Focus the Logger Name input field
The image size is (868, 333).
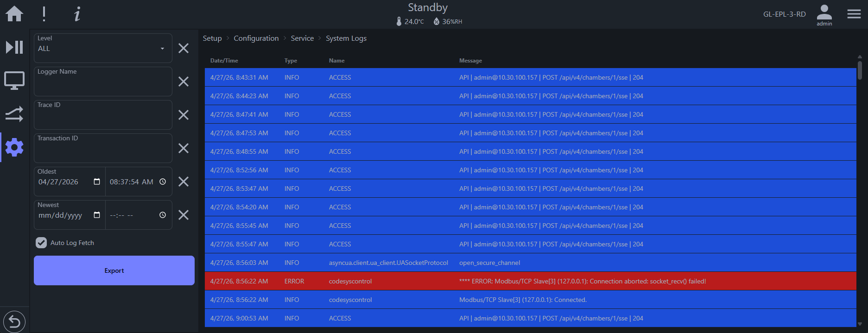(103, 82)
